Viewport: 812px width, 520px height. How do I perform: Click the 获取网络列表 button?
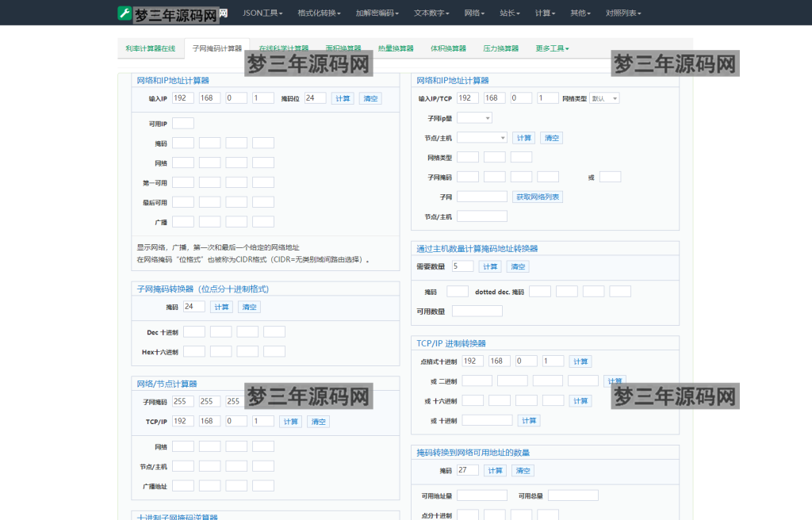[x=538, y=197]
